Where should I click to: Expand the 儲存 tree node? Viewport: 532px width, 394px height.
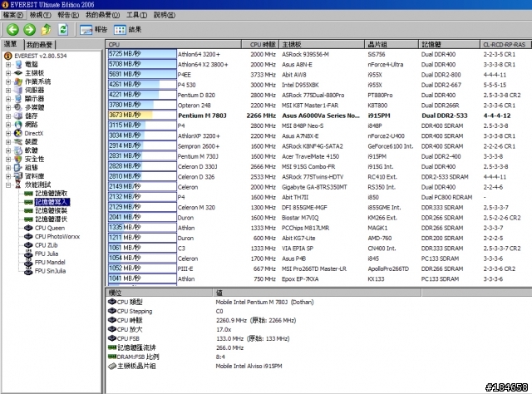[x=8, y=116]
